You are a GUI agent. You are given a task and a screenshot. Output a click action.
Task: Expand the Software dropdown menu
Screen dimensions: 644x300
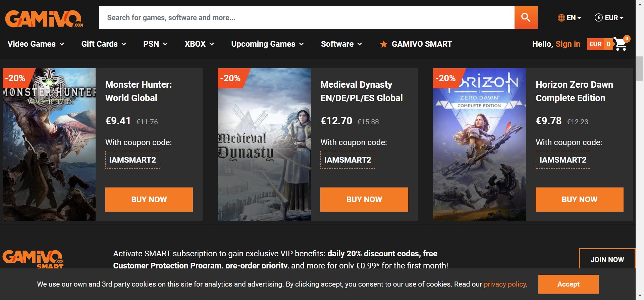coord(341,44)
